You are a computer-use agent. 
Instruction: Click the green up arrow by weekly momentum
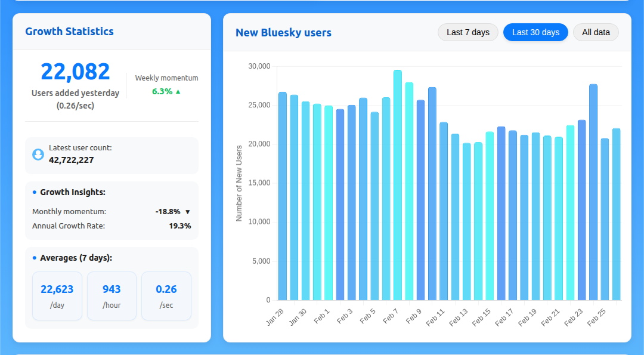178,92
